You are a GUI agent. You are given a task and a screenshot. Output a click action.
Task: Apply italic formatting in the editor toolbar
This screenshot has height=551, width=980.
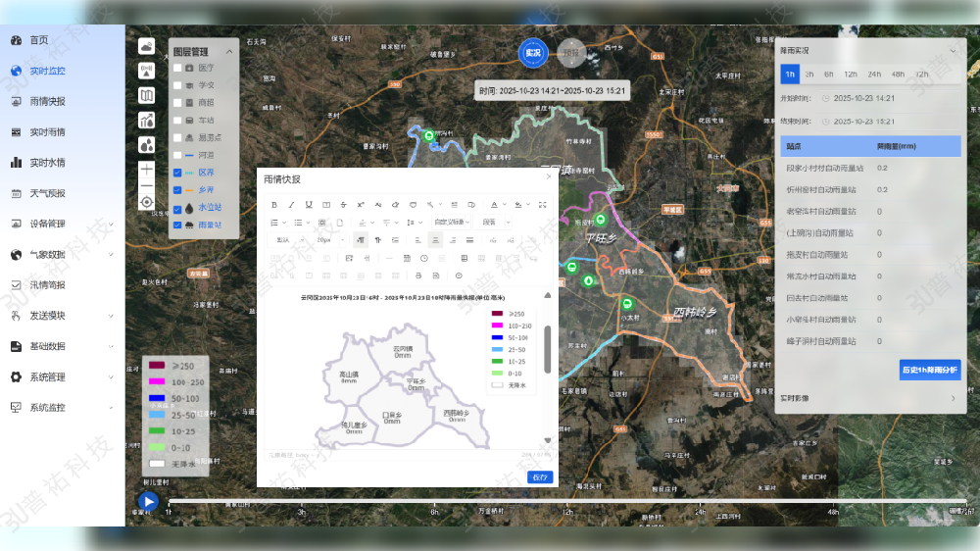pos(291,205)
